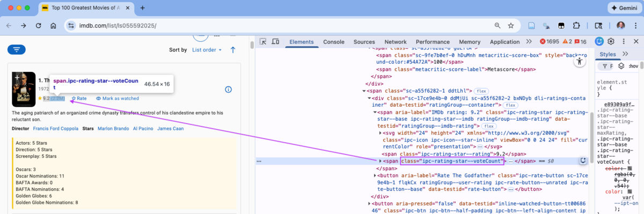This screenshot has height=214, width=644.
Task: Open the 16 issues counter
Action: tap(581, 42)
